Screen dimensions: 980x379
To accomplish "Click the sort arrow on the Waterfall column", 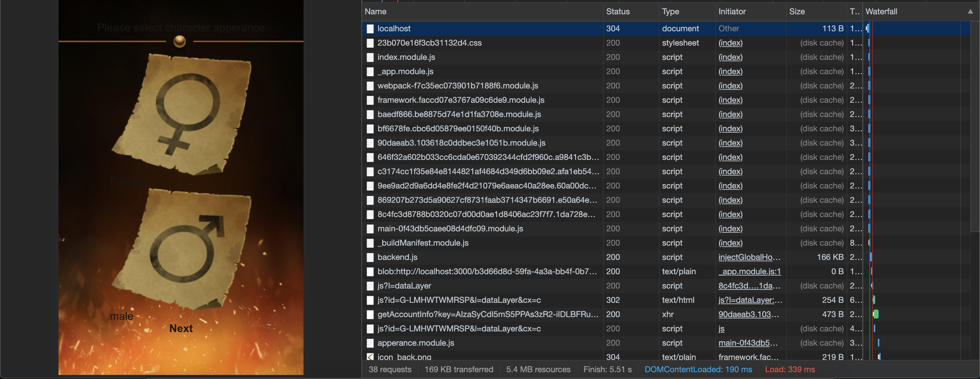I will coord(971,12).
